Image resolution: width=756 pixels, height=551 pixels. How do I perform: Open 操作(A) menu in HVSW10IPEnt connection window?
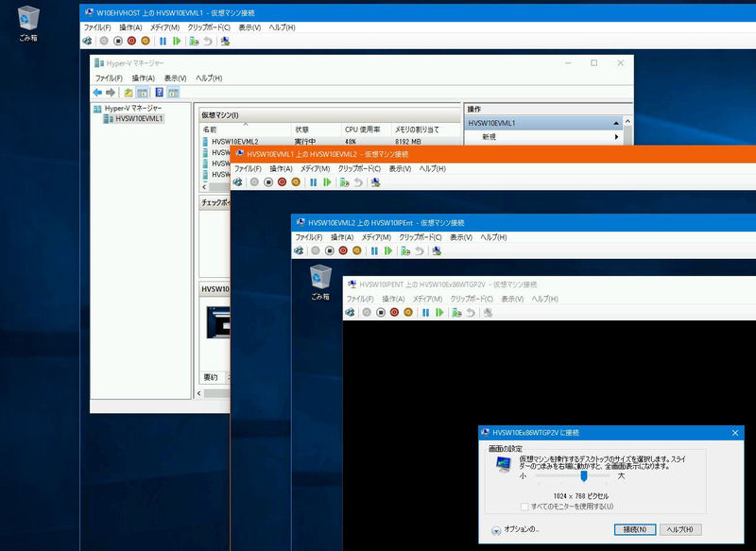tap(342, 237)
